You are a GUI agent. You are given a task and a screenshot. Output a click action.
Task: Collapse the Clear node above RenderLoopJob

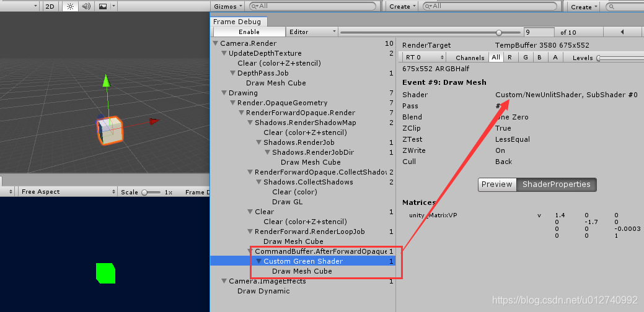coord(250,212)
